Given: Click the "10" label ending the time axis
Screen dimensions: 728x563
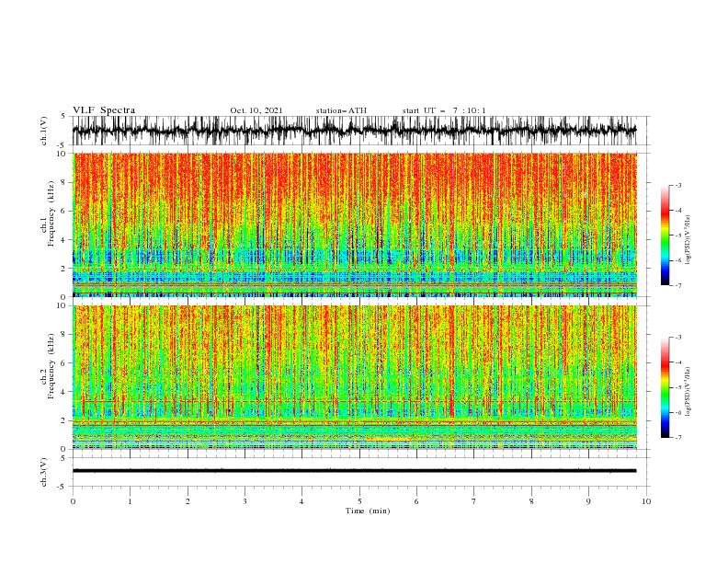Looking at the screenshot, I should pos(646,501).
